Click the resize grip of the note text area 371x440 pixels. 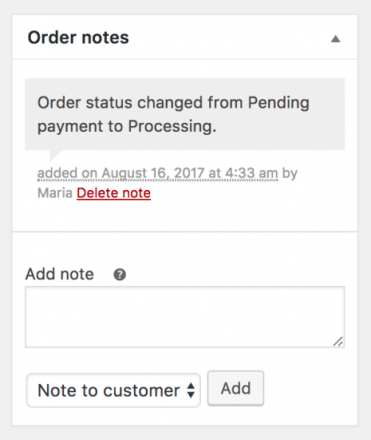click(338, 342)
